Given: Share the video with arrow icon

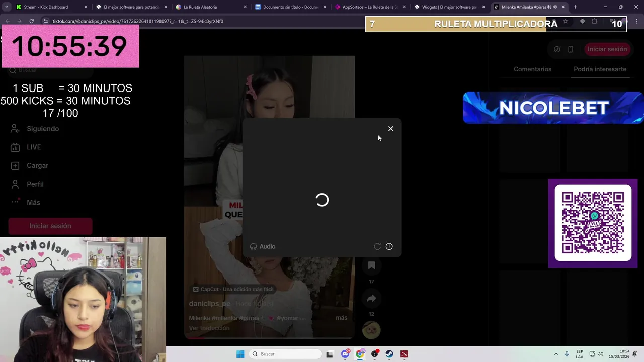Looking at the screenshot, I should tap(371, 299).
